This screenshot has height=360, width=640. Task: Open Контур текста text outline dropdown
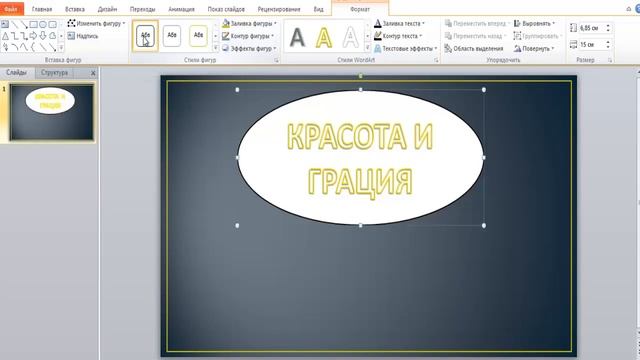coord(398,36)
